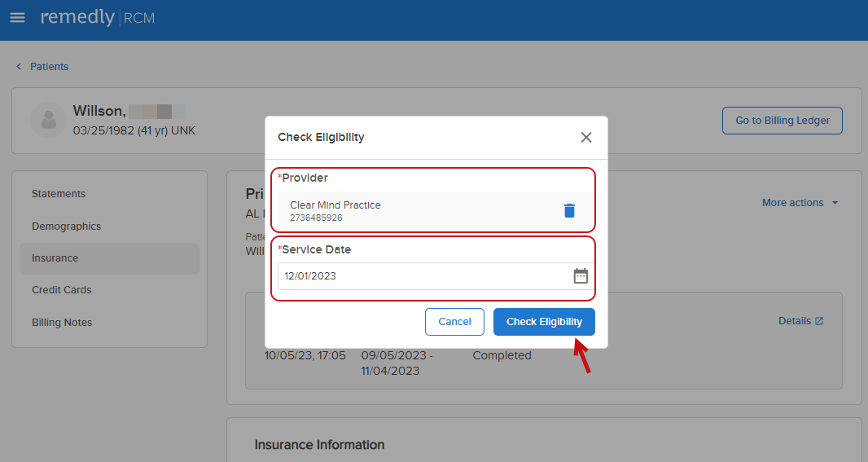Open the service date calendar picker

point(580,276)
